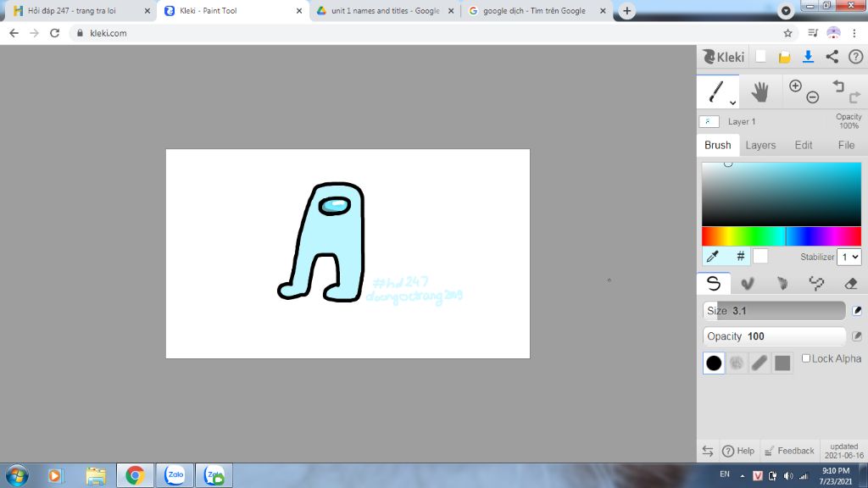
Task: Choose the blend brush type
Action: point(748,283)
